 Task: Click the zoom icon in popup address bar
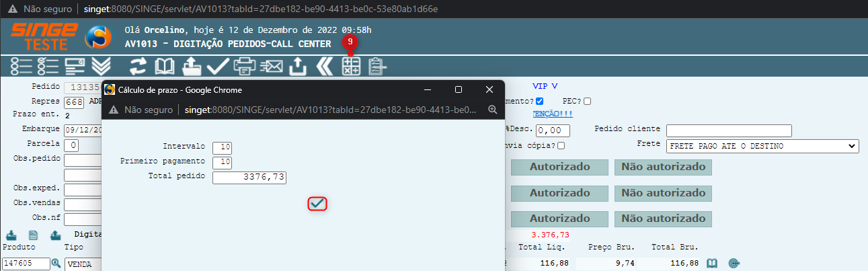tap(492, 110)
